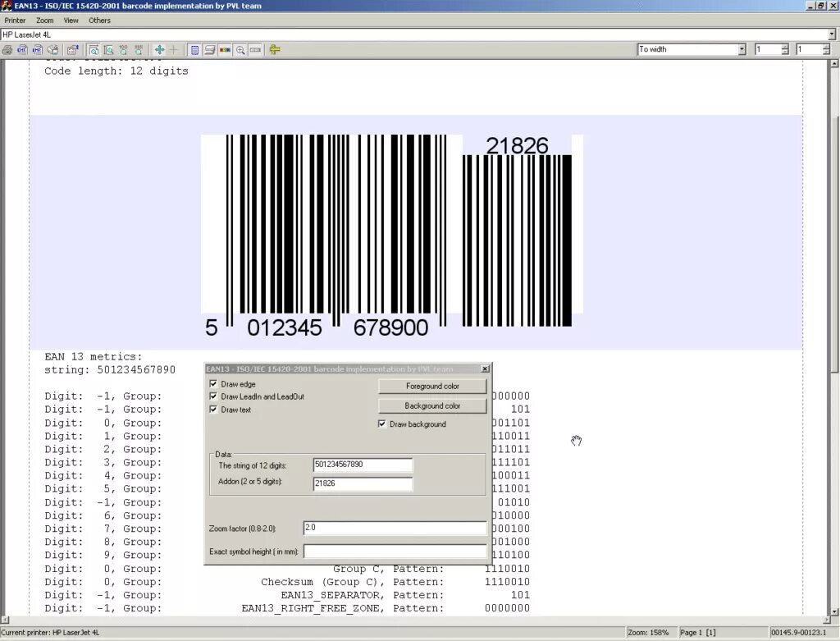The image size is (840, 641).
Task: Open the Printer menu
Action: tap(15, 21)
